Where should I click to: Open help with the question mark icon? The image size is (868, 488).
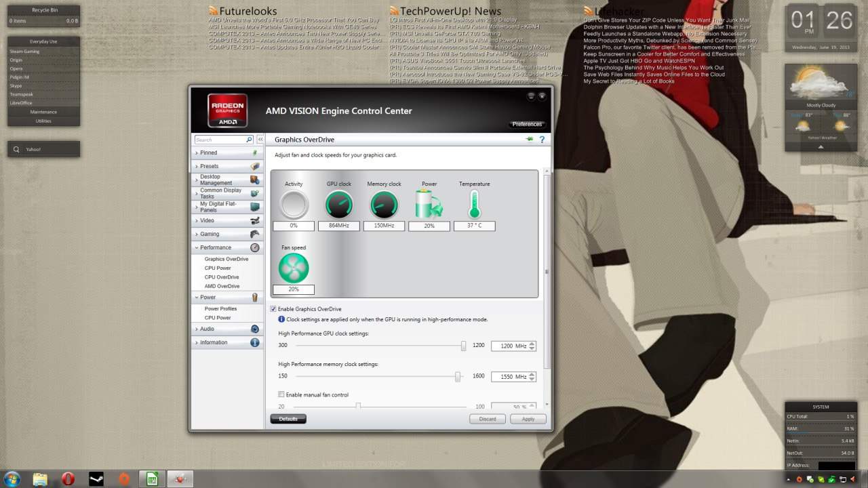(x=542, y=140)
